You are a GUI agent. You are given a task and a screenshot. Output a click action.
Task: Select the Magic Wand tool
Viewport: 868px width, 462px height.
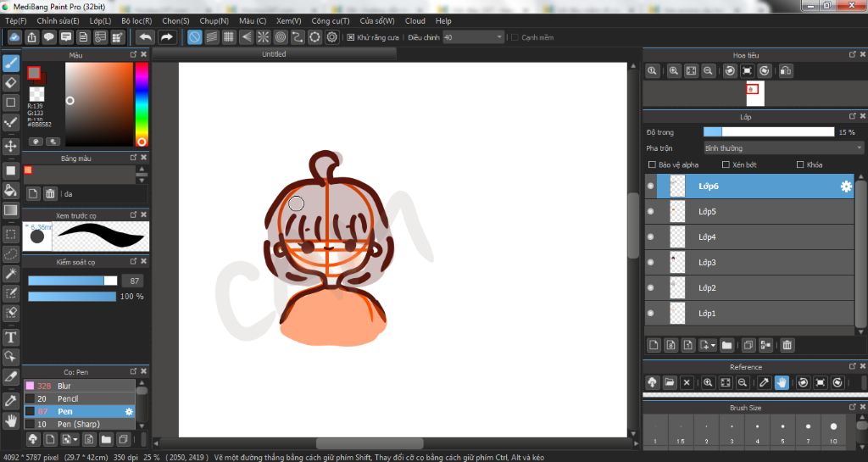click(x=10, y=273)
